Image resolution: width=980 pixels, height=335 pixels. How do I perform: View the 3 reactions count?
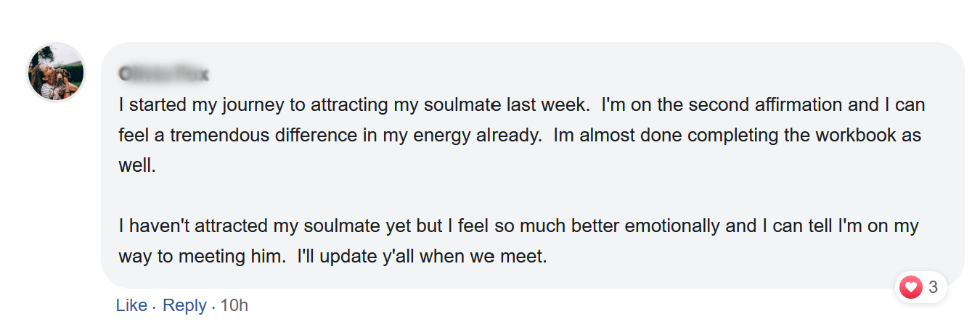coord(933,287)
